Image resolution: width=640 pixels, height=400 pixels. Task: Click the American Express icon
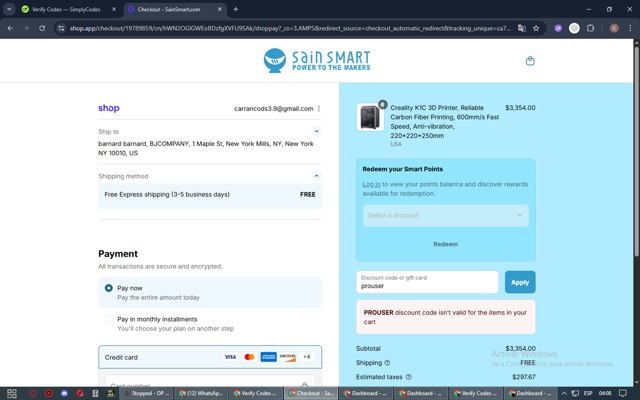[269, 357]
